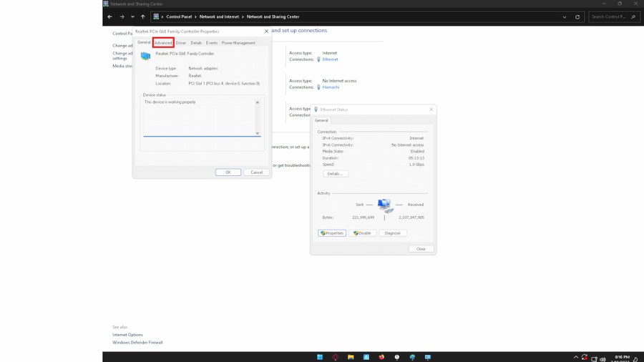Image resolution: width=644 pixels, height=362 pixels.
Task: Click the back navigation arrow
Action: tap(109, 16)
